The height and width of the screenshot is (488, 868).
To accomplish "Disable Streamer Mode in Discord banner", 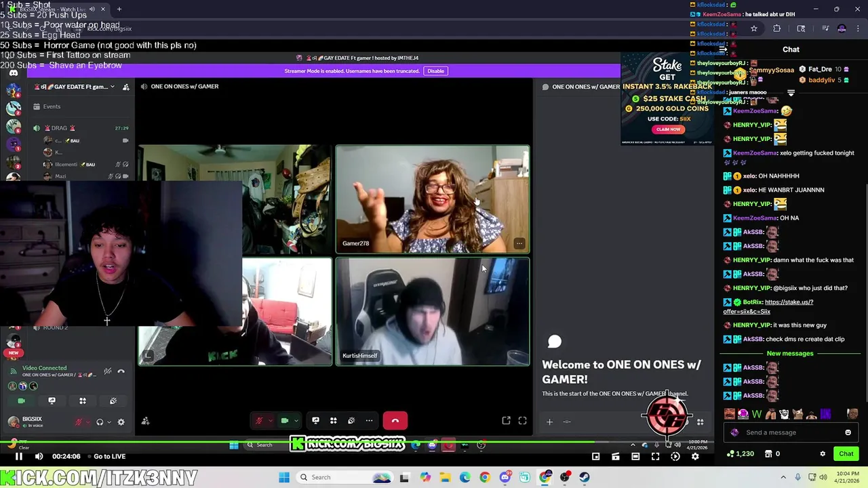I will tap(435, 70).
